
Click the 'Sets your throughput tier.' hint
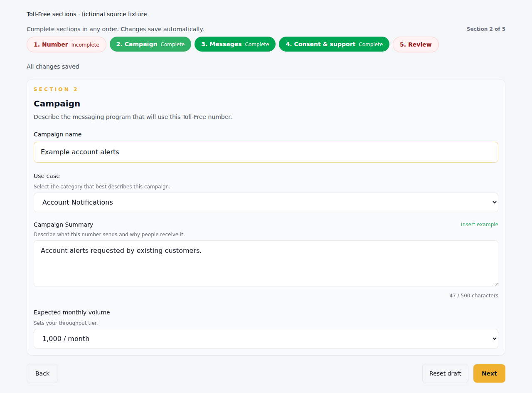(x=66, y=323)
